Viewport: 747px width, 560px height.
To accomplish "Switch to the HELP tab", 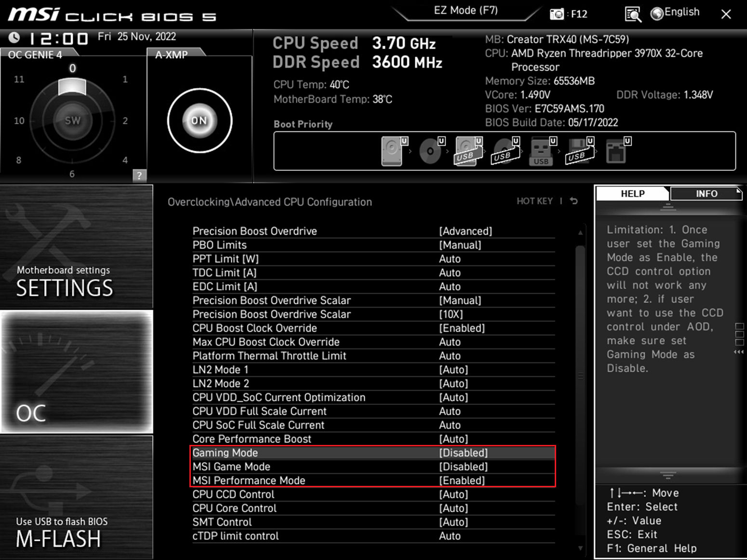I will click(632, 194).
